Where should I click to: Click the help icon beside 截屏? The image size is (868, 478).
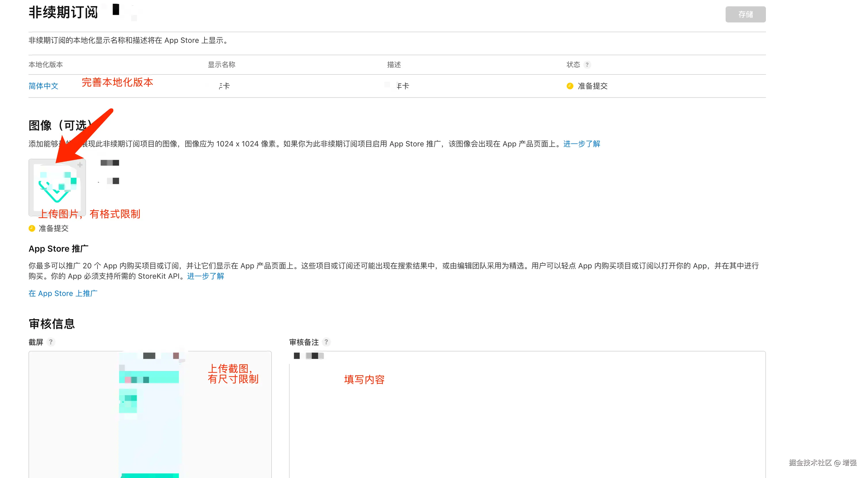(x=51, y=342)
